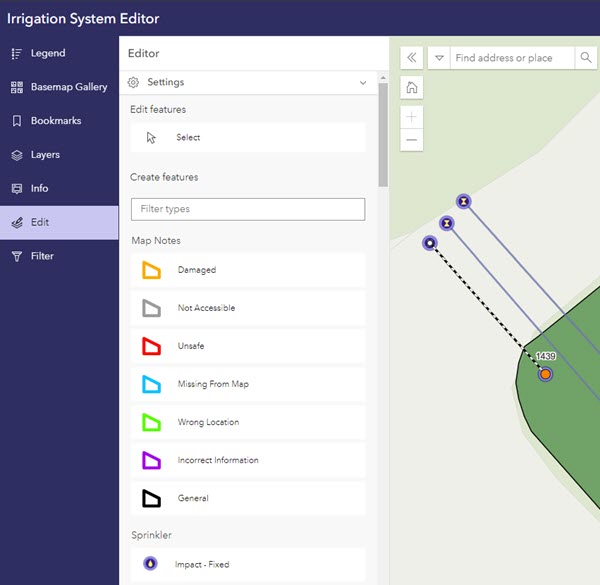Open the Layers panel
This screenshot has width=600, height=585.
click(x=59, y=155)
